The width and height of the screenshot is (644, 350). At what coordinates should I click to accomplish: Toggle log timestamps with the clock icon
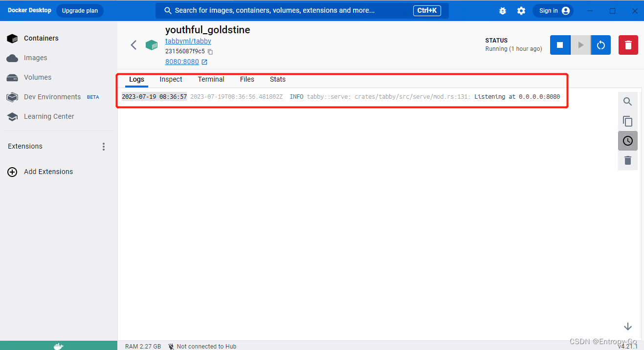627,140
